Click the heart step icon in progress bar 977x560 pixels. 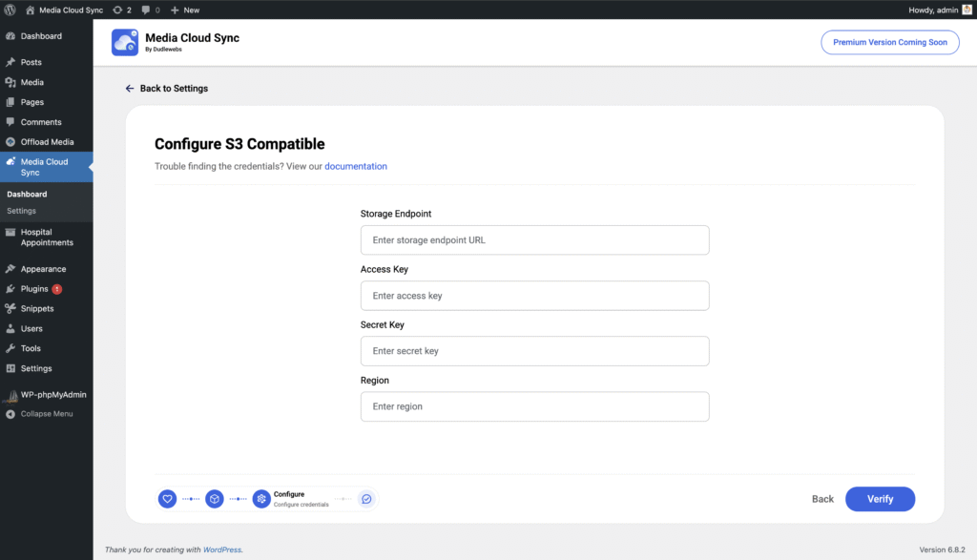[167, 499]
